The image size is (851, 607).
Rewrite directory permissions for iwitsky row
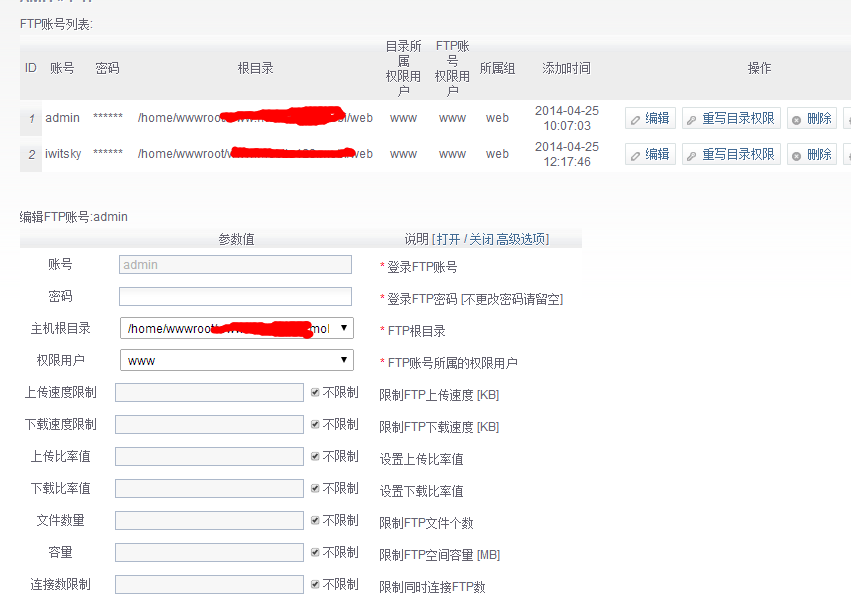pyautogui.click(x=731, y=154)
